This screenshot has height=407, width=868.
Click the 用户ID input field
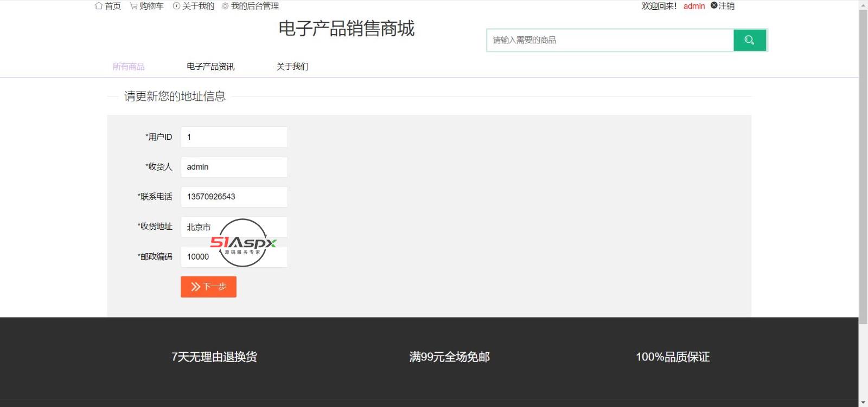point(234,137)
